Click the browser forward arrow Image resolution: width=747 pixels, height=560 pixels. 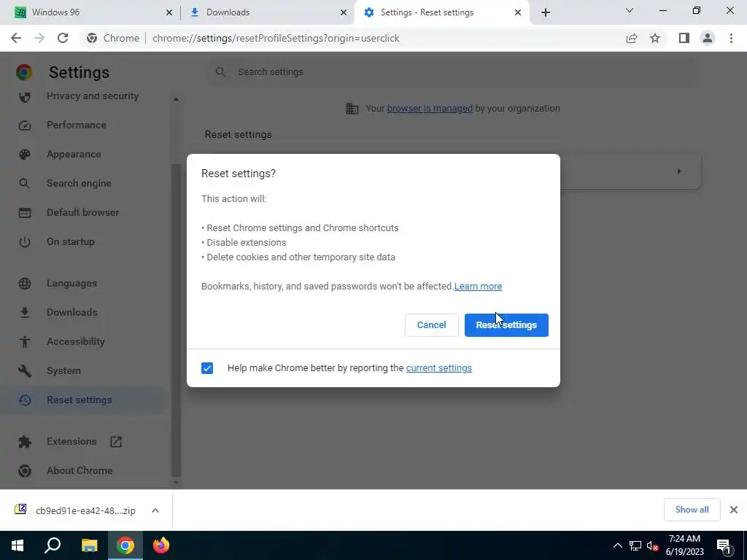(39, 38)
